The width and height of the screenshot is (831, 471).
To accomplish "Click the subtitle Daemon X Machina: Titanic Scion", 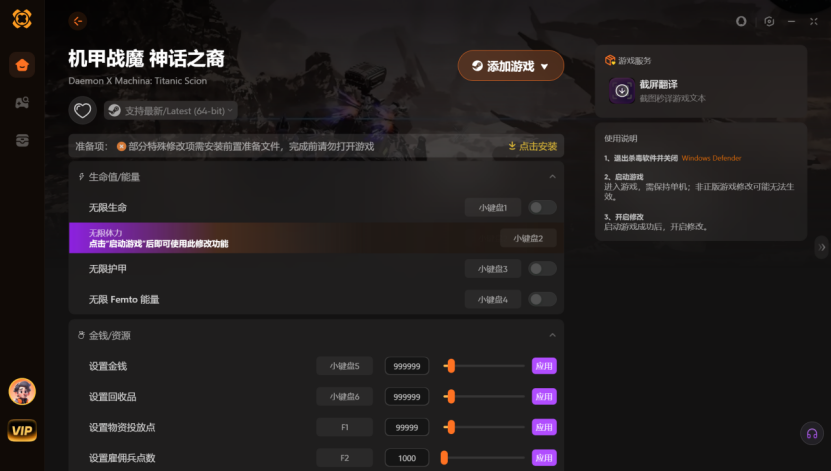I will [138, 81].
